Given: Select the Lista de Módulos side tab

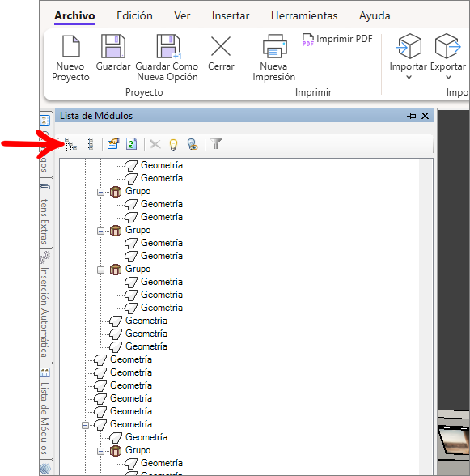Looking at the screenshot, I should pos(45,411).
